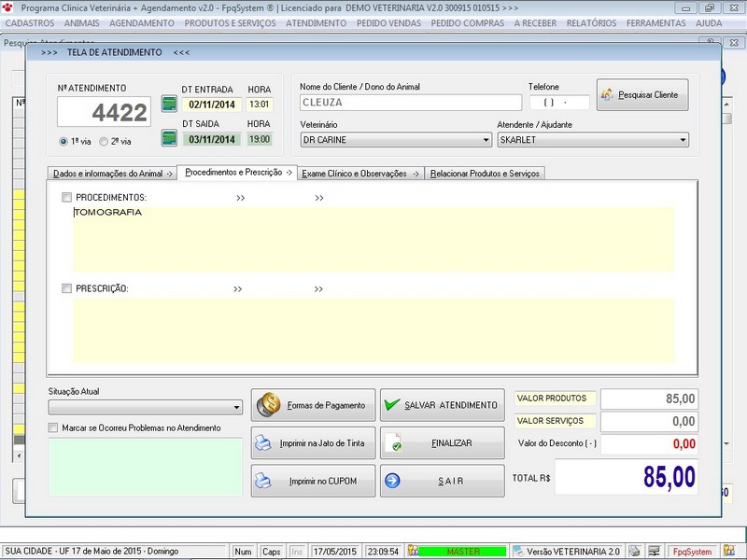This screenshot has height=560, width=747.
Task: Print using Imprimir na Jato de Tinta
Action: pos(313,443)
